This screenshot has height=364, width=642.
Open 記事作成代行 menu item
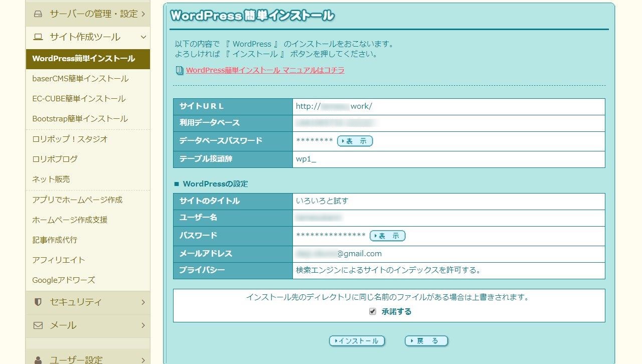(88, 240)
